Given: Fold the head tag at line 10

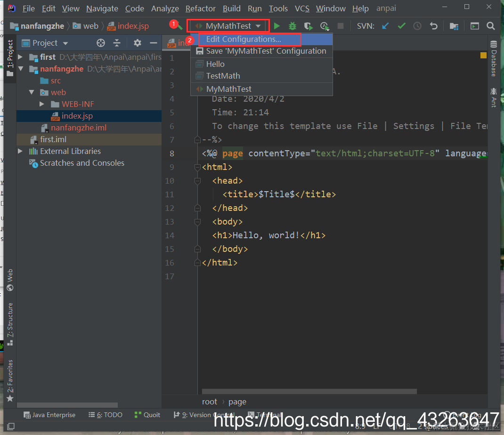Looking at the screenshot, I should click(197, 181).
